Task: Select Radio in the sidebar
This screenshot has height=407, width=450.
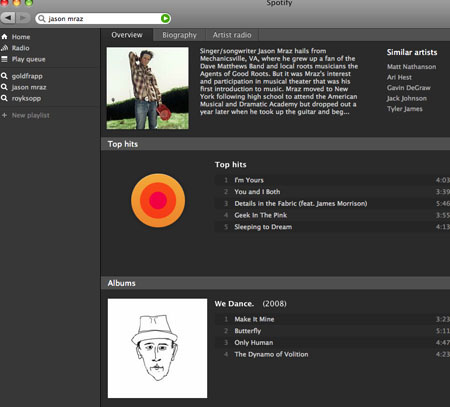Action: (x=20, y=48)
